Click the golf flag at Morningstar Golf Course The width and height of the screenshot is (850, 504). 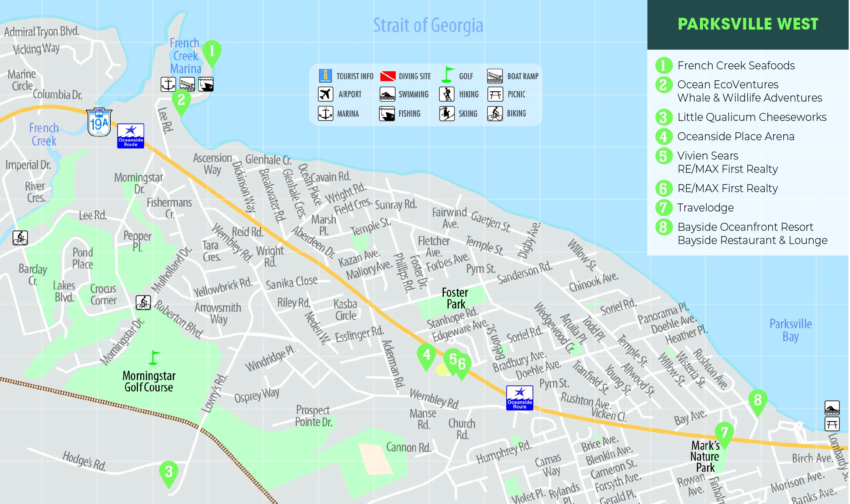point(153,357)
